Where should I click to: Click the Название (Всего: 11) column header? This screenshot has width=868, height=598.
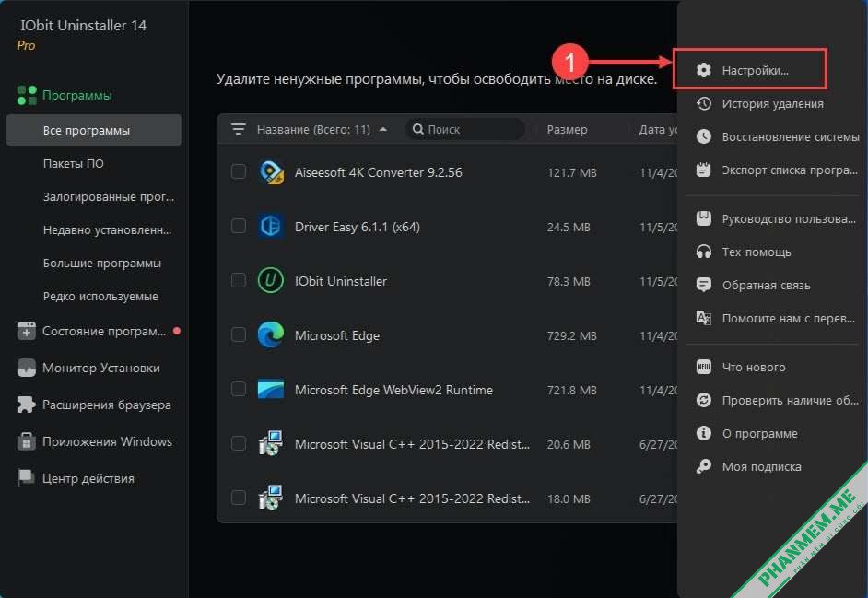tap(313, 129)
